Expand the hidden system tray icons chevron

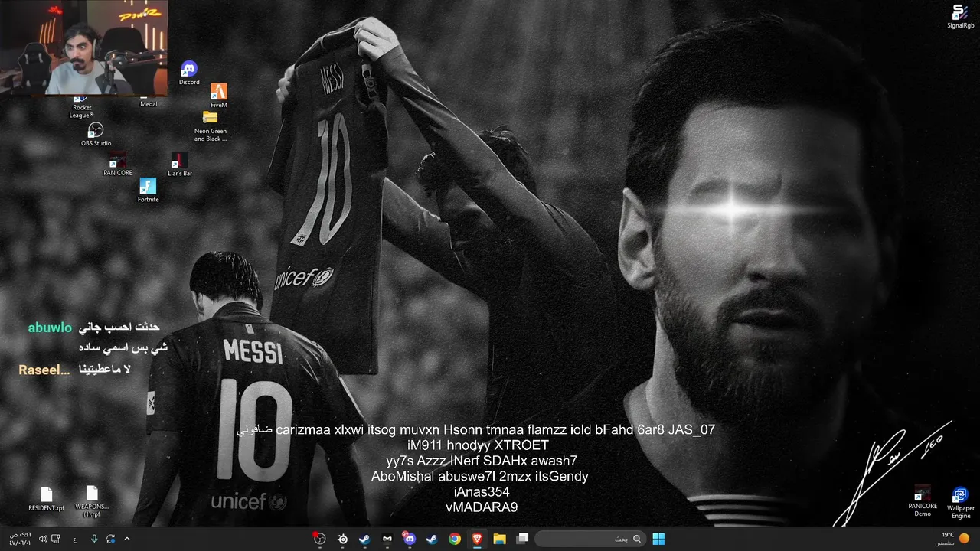127,539
